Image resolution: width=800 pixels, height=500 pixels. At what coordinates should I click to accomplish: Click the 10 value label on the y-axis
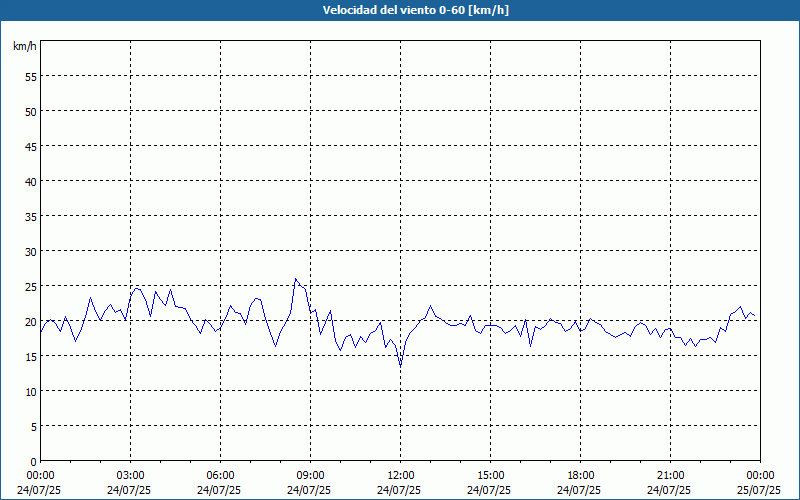(31, 391)
